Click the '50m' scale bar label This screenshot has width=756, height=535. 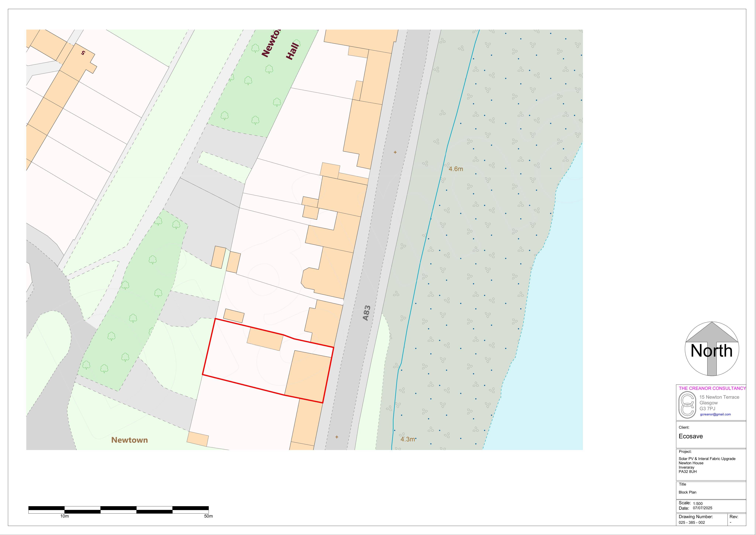click(x=208, y=516)
